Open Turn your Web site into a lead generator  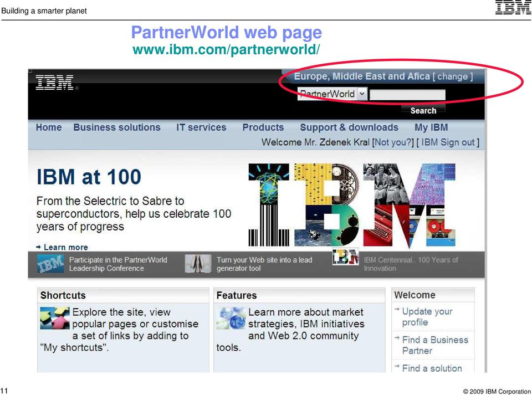coord(264,264)
